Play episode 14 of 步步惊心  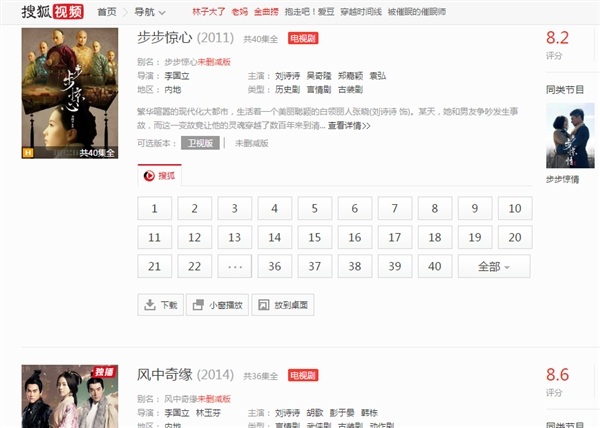click(275, 238)
